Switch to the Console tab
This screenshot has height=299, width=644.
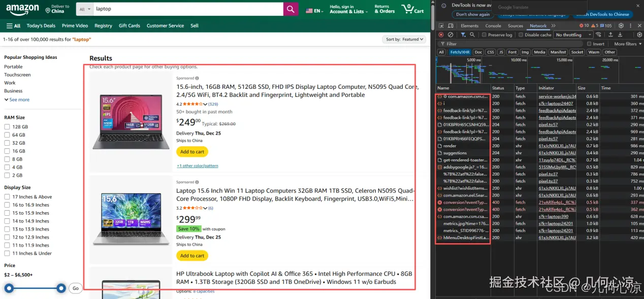[493, 25]
